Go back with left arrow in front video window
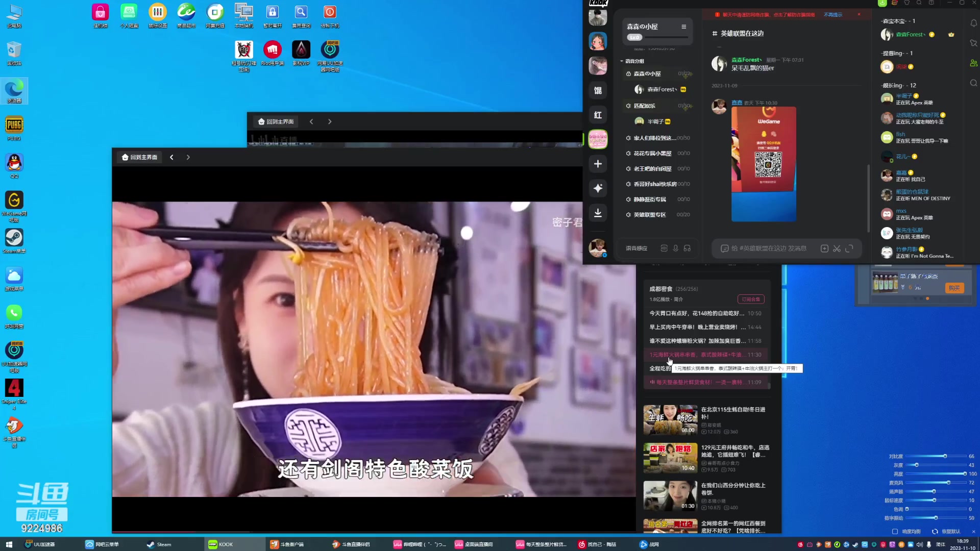This screenshot has width=980, height=551. 171,157
